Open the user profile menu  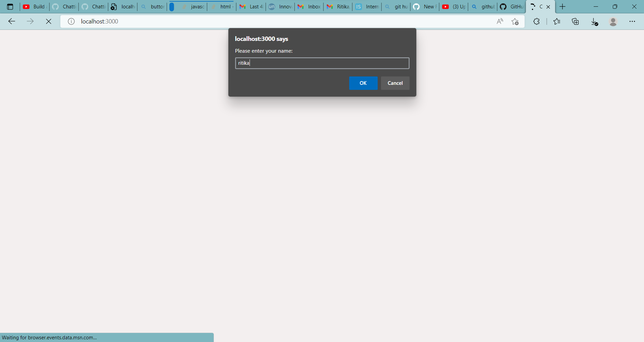[613, 21]
